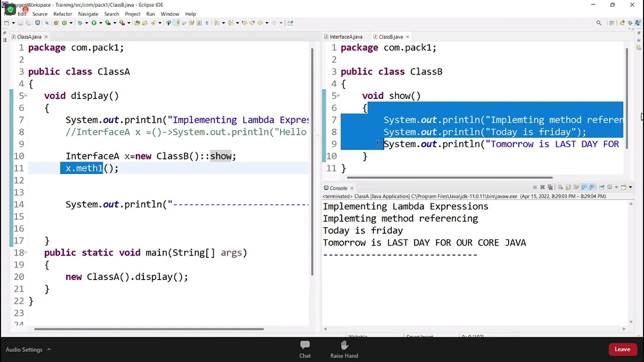Click the Open Perspective icon
This screenshot has width=644, height=362.
[612, 23]
